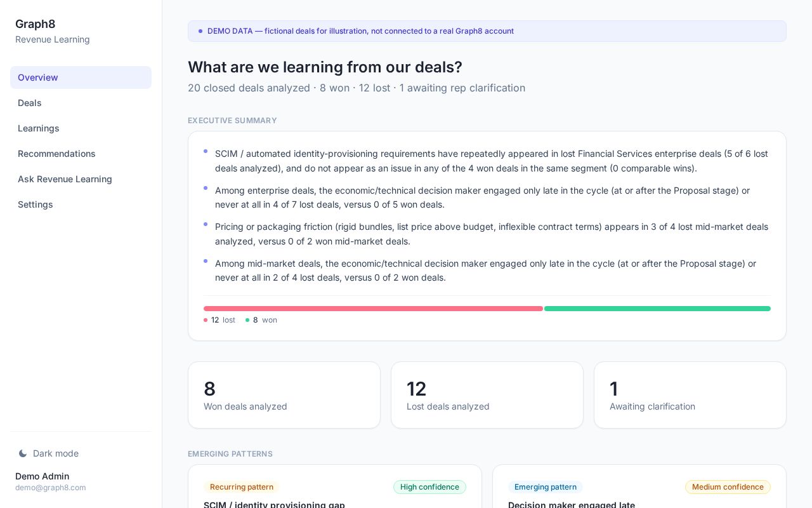Click the EMERGING PATTERNS section label
Viewport: 812px width, 508px height.
230,454
